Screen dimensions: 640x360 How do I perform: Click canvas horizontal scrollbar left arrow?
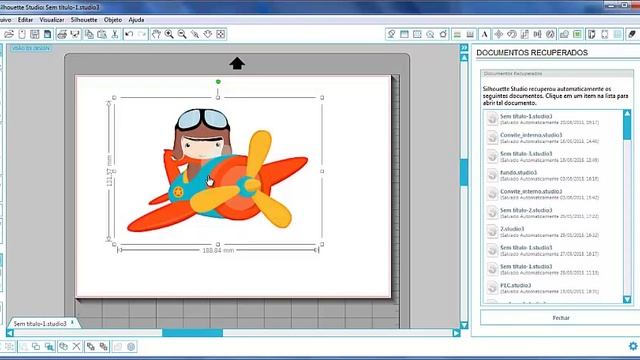(x=10, y=333)
